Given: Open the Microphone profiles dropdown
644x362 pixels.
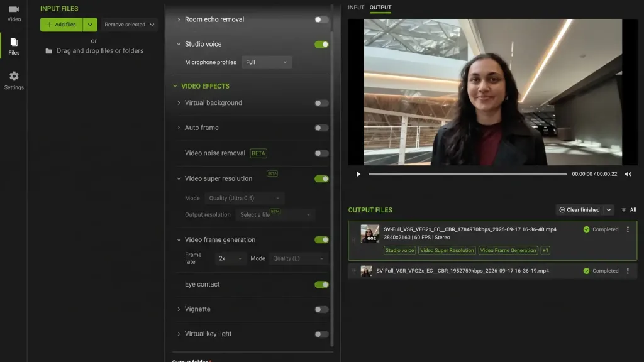Looking at the screenshot, I should tap(267, 62).
